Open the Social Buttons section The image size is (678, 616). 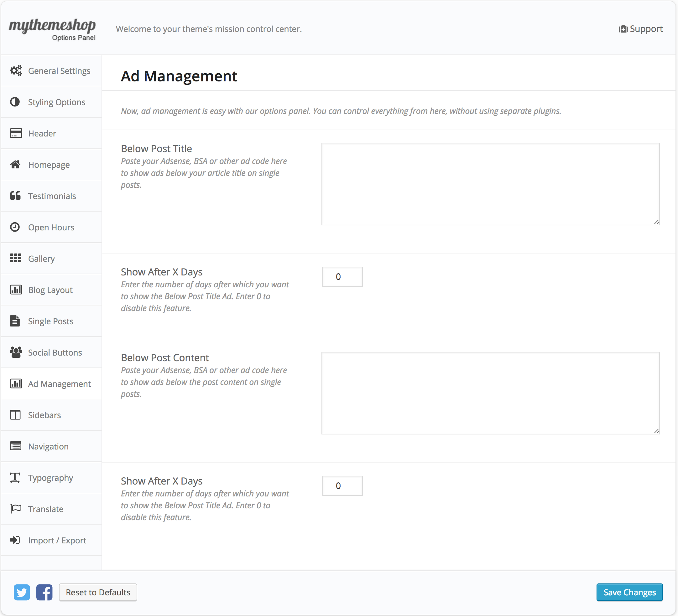pyautogui.click(x=55, y=352)
